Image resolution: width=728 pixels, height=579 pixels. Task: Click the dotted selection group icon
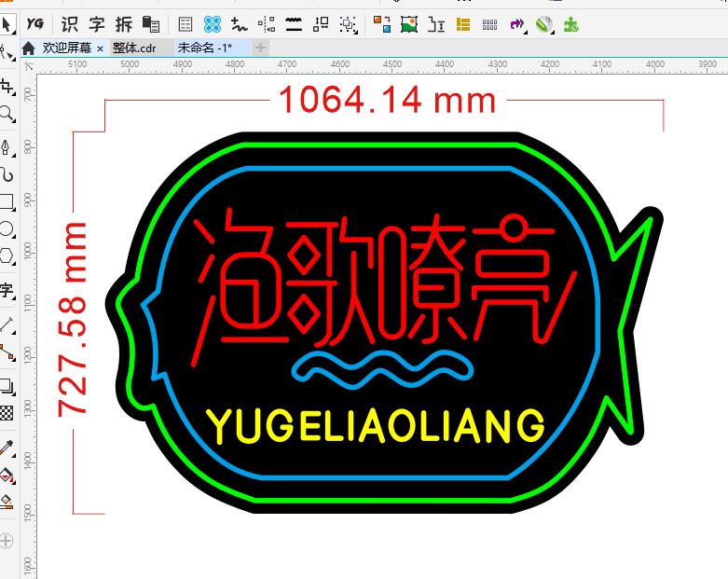349,24
